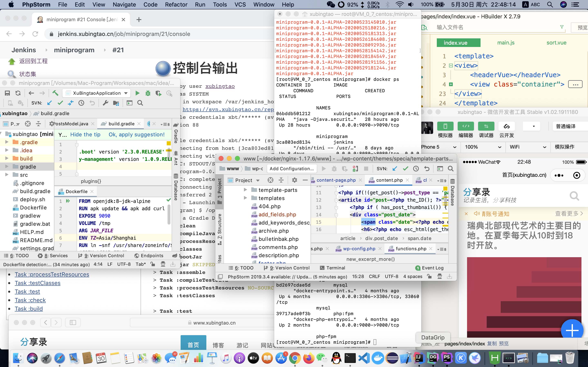Click Run with Coverage shield icon in IntelliJ toolbar
This screenshot has width=588, height=367.
click(158, 93)
